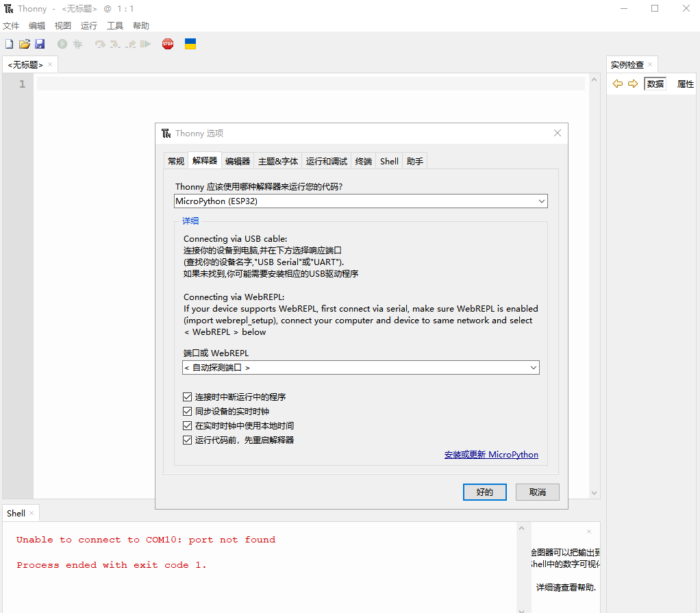Select the 属性 view in object inspector
Screen dimensions: 700x613
pos(685,84)
